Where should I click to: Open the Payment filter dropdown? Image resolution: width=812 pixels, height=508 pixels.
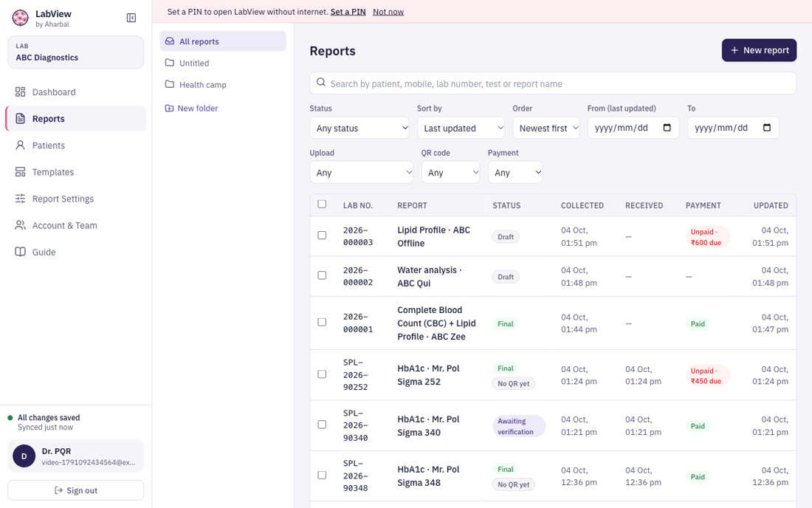coord(515,173)
